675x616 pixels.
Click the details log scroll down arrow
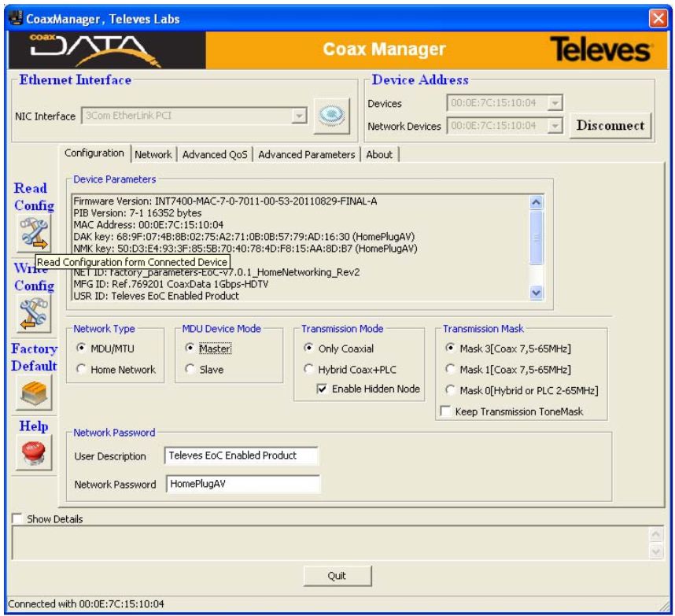pos(655,551)
